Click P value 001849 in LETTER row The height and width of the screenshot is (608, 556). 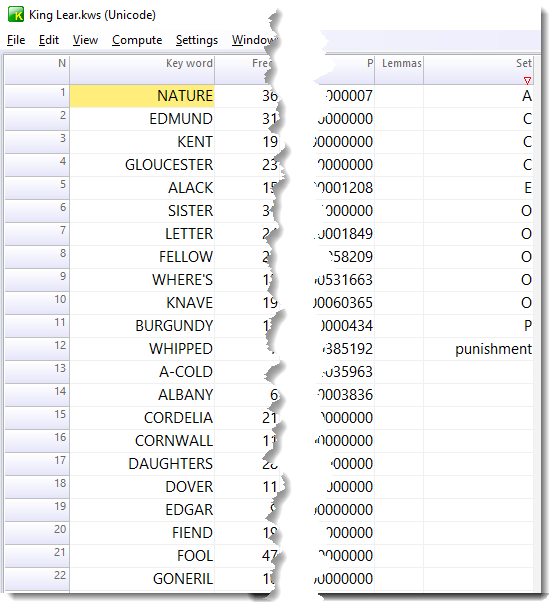[x=345, y=234]
